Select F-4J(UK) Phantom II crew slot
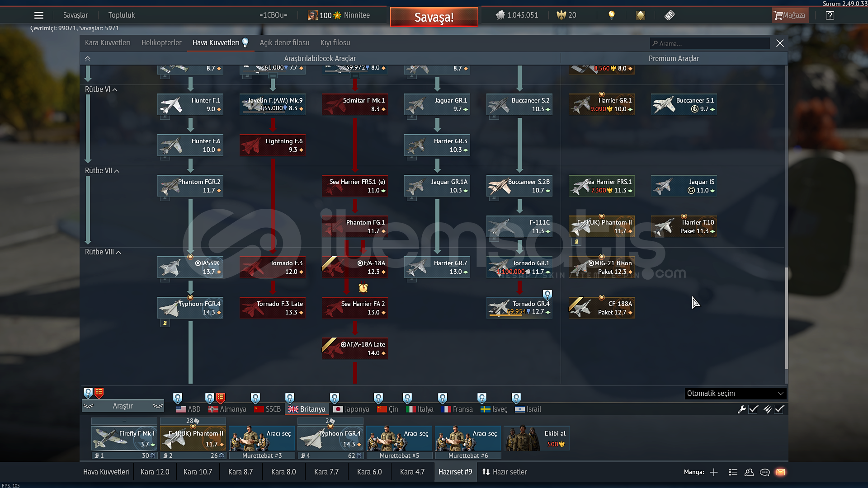Image resolution: width=868 pixels, height=488 pixels. [193, 438]
